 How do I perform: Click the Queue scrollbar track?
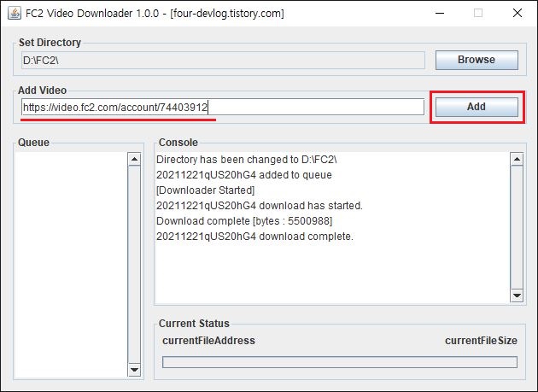[134, 264]
